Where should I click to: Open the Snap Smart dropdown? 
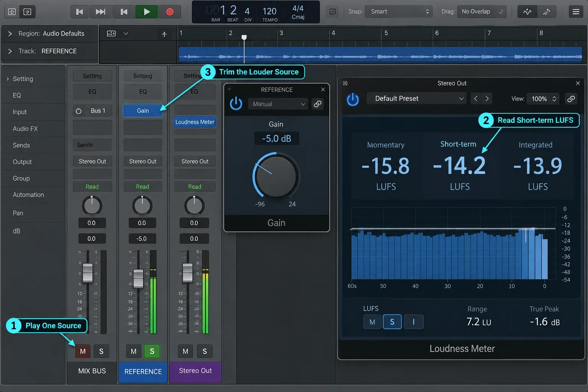coord(399,12)
